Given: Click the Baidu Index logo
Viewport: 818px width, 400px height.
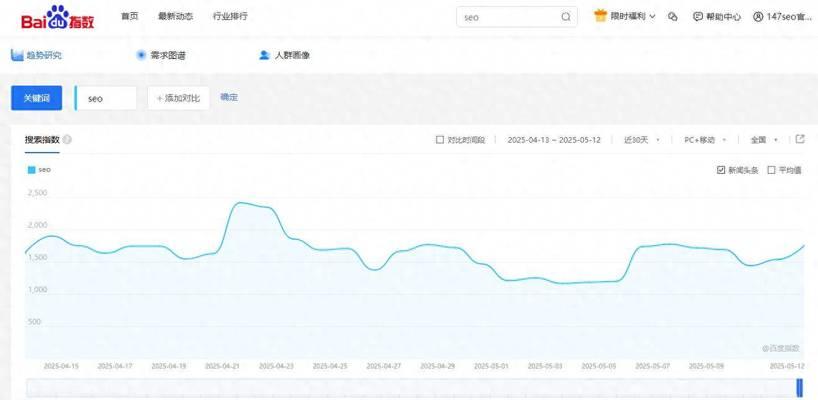Looking at the screenshot, I should pos(57,17).
